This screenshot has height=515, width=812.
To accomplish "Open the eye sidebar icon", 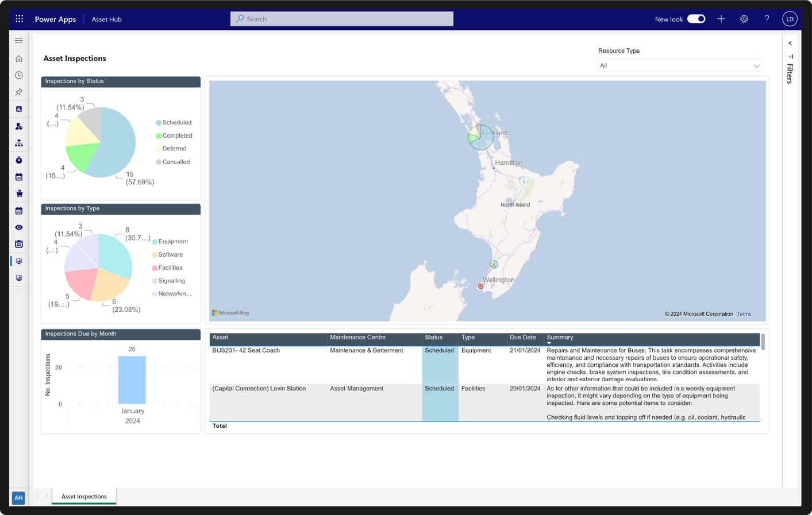I will (x=19, y=227).
